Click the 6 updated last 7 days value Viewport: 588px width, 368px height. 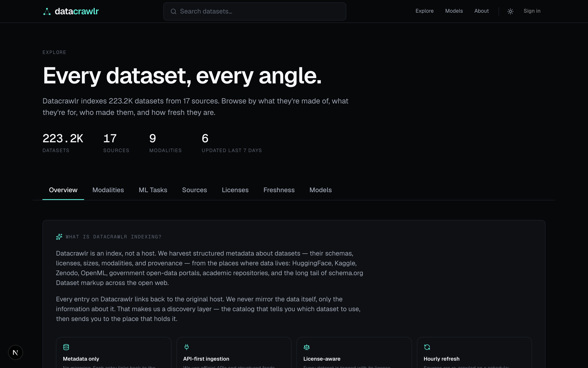click(205, 138)
